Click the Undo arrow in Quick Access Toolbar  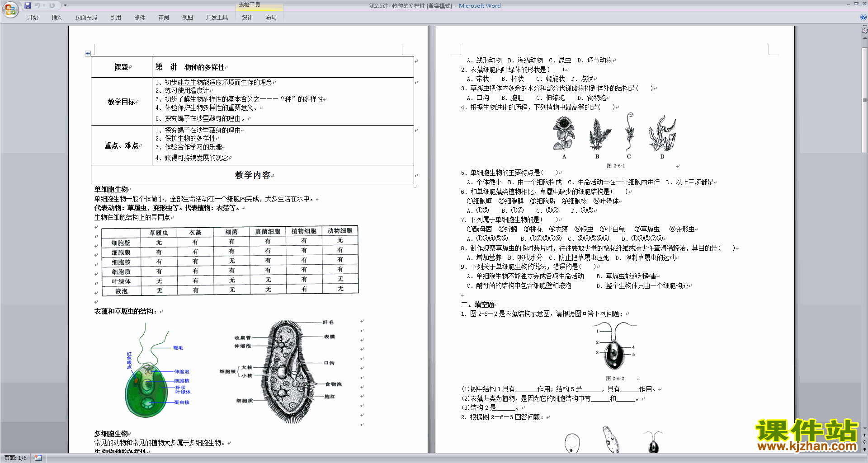(38, 5)
